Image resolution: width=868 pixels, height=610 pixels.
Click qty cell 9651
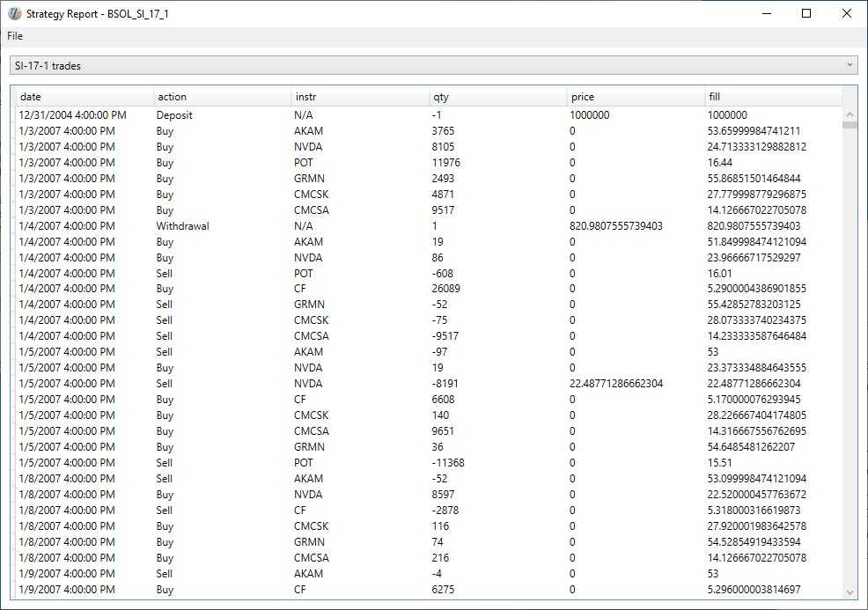click(443, 431)
